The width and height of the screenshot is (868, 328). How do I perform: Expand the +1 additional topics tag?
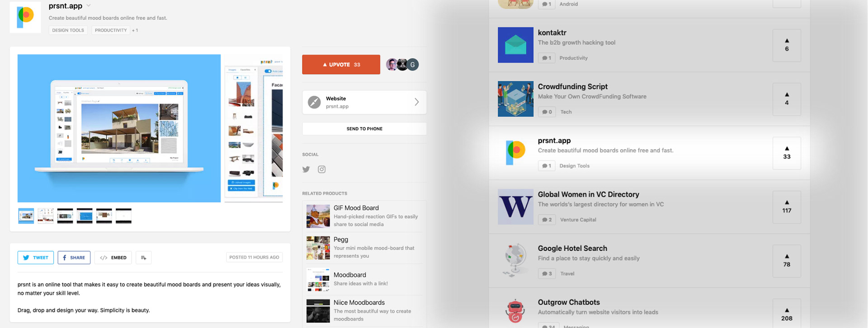[x=135, y=30]
